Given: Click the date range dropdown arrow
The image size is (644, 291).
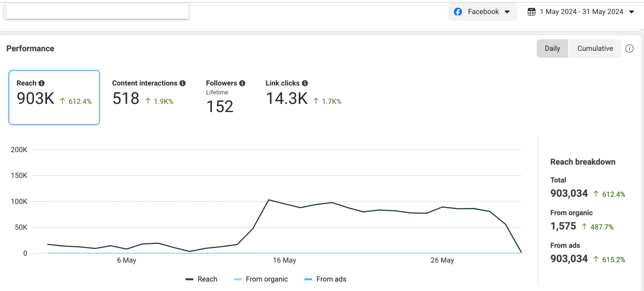Looking at the screenshot, I should point(631,12).
